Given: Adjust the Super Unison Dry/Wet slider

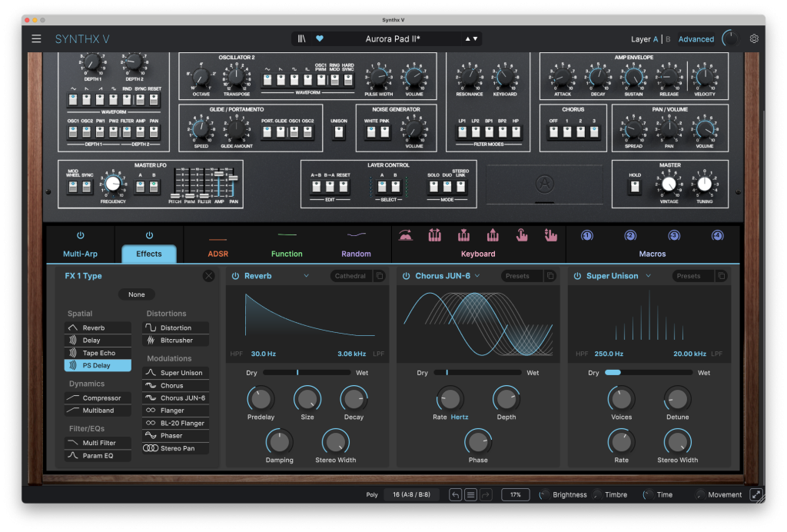Looking at the screenshot, I should tap(649, 373).
